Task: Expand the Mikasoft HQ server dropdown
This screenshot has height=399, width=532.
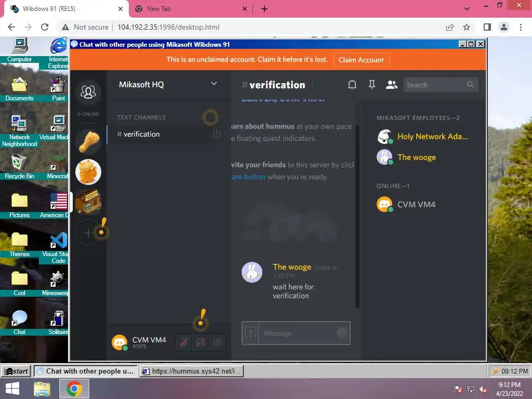Action: pos(214,84)
